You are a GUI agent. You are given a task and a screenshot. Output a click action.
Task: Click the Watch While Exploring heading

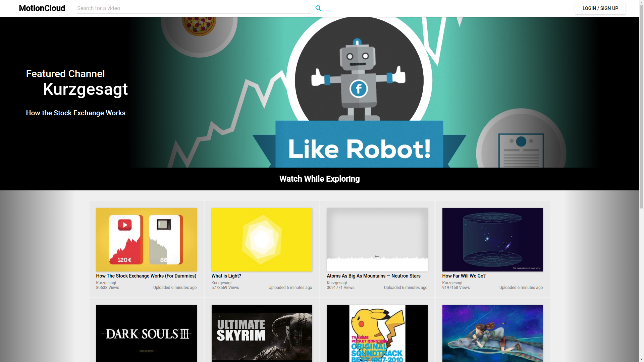(319, 179)
